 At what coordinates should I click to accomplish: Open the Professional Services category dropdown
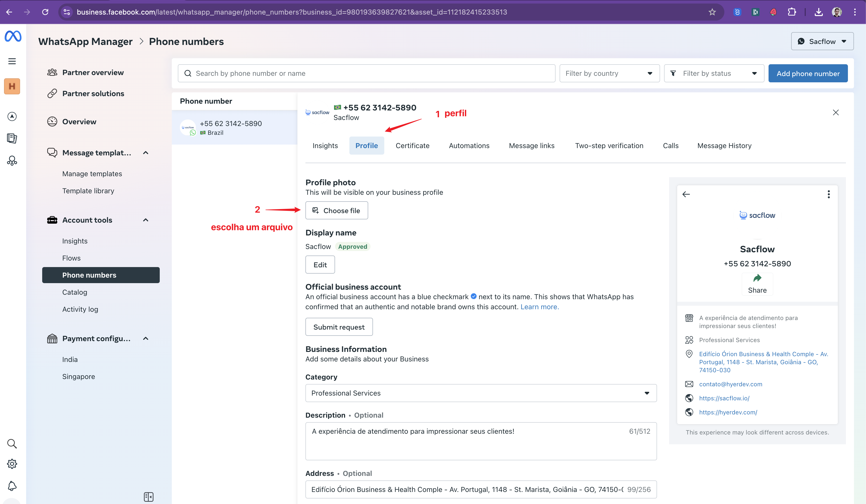(480, 393)
